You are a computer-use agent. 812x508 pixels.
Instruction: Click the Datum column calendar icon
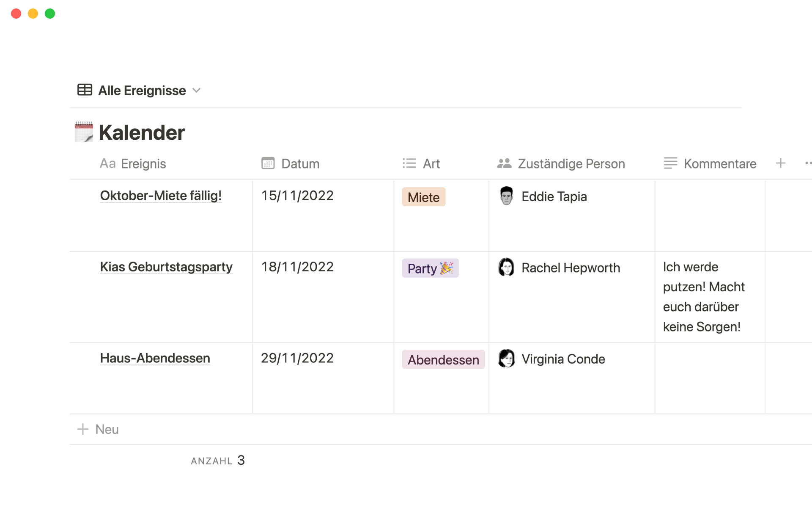click(x=268, y=163)
